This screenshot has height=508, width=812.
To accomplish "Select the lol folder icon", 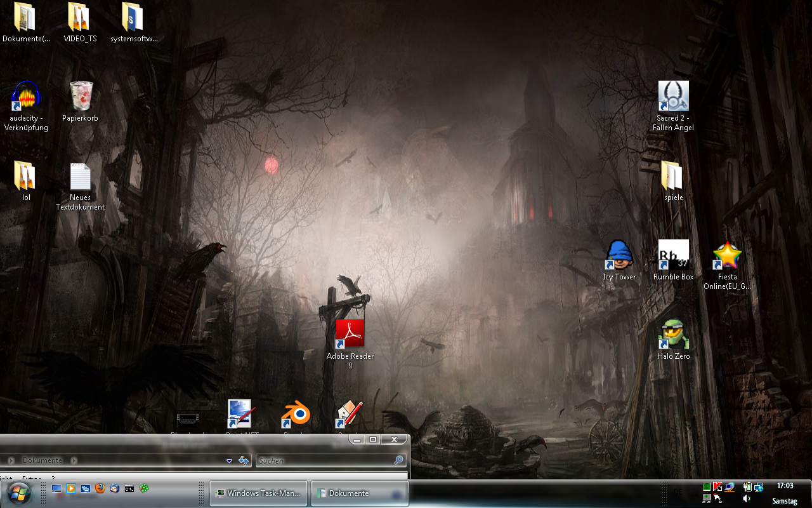I will 25,176.
